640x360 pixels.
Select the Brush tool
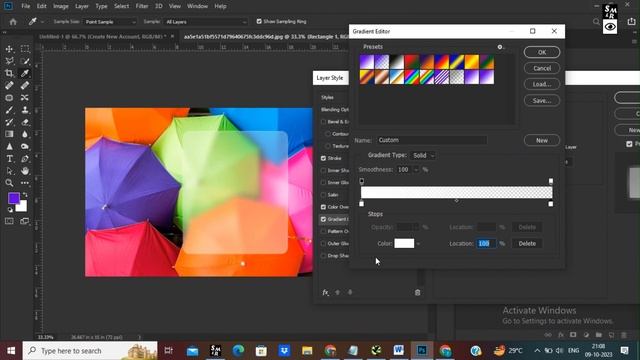click(x=9, y=110)
